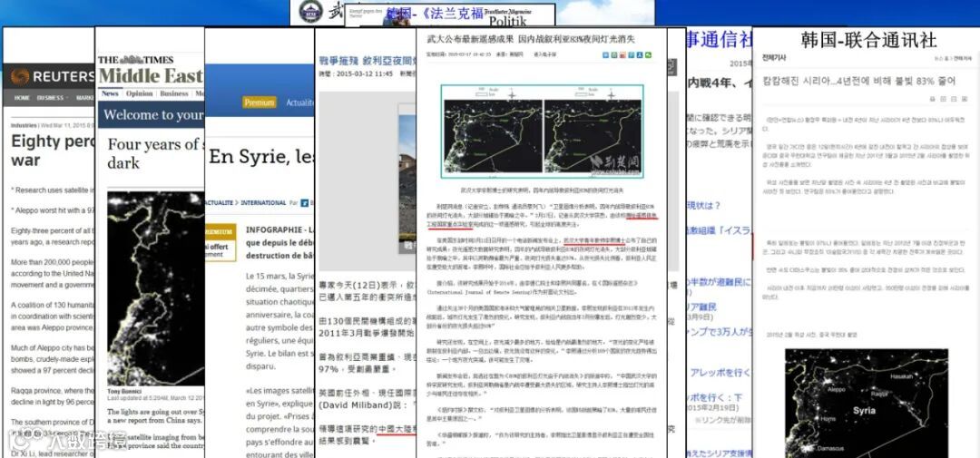This screenshot has width=980, height=458.
Task: Click The Times masthead logo
Action: point(135,60)
